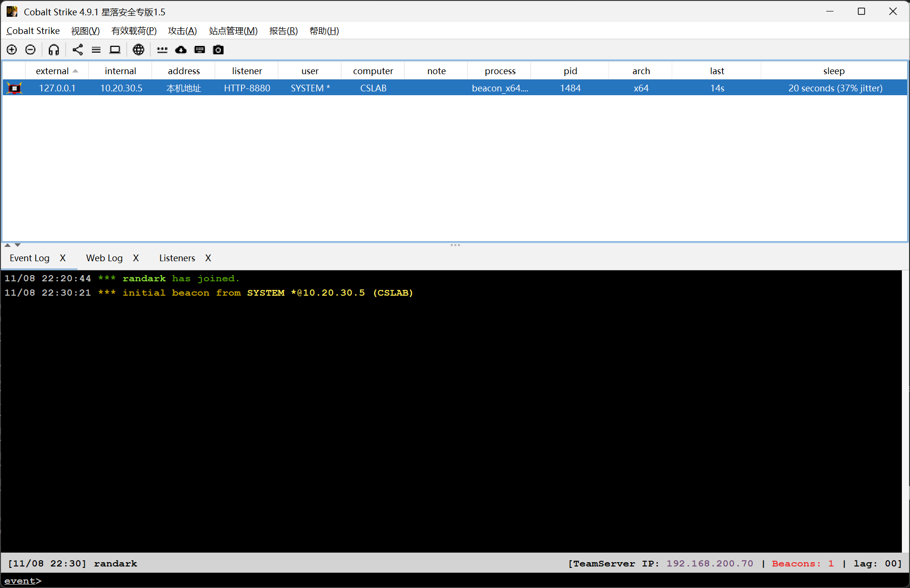This screenshot has width=910, height=588.
Task: Open screenshots using the camera icon
Action: click(x=218, y=50)
